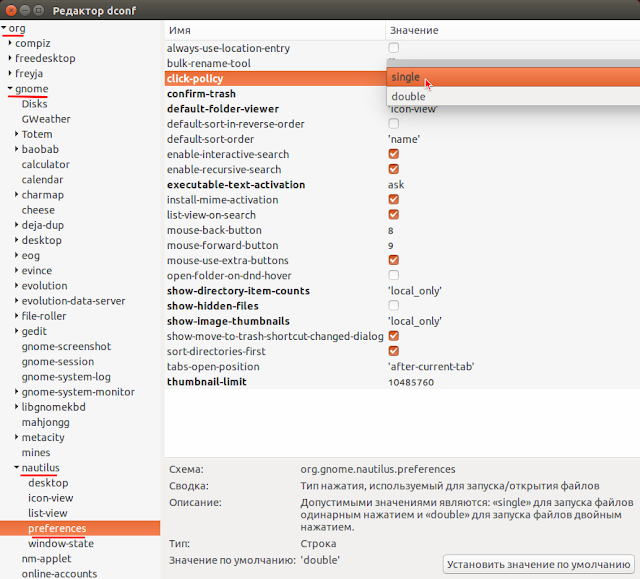Collapse the org tree node

click(4, 28)
